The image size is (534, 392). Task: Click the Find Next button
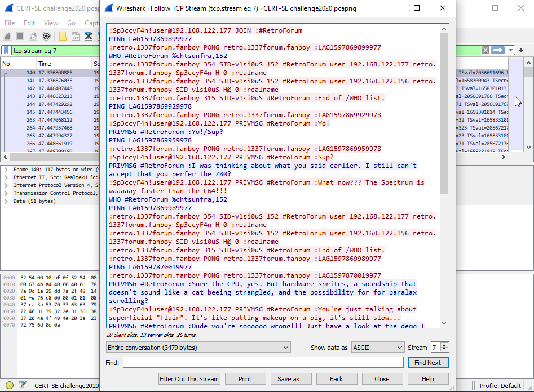(428, 363)
